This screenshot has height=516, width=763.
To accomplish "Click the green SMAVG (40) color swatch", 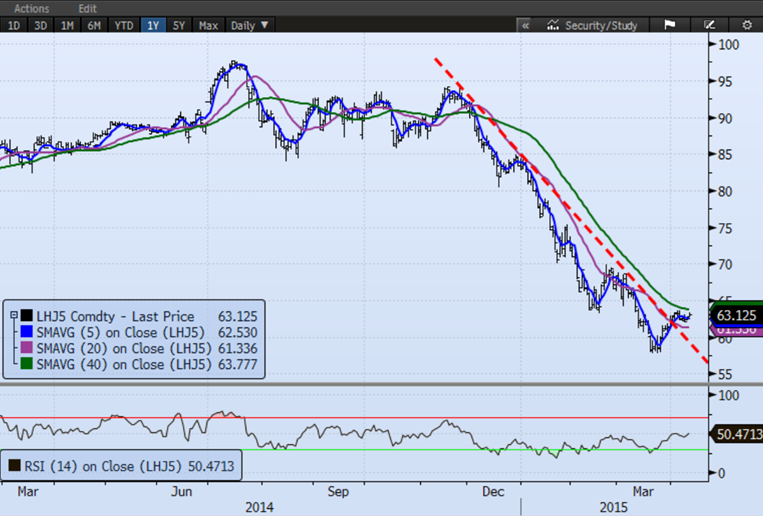I will click(x=26, y=362).
